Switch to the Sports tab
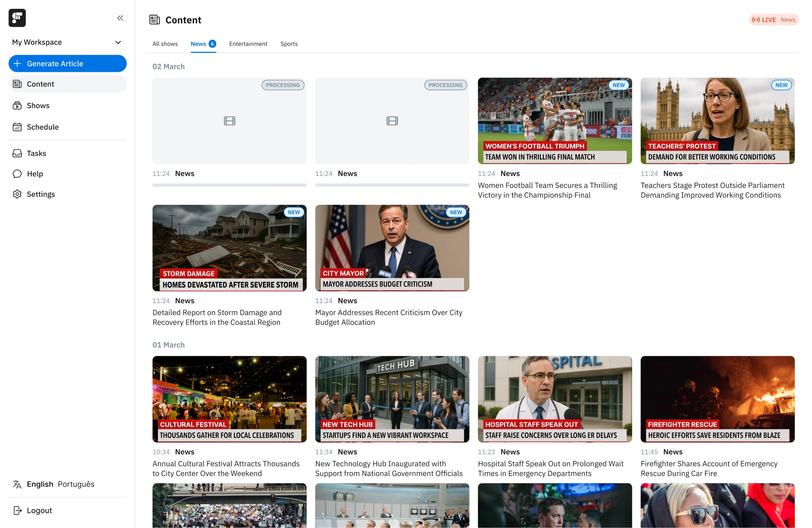The height and width of the screenshot is (528, 812). [x=289, y=44]
